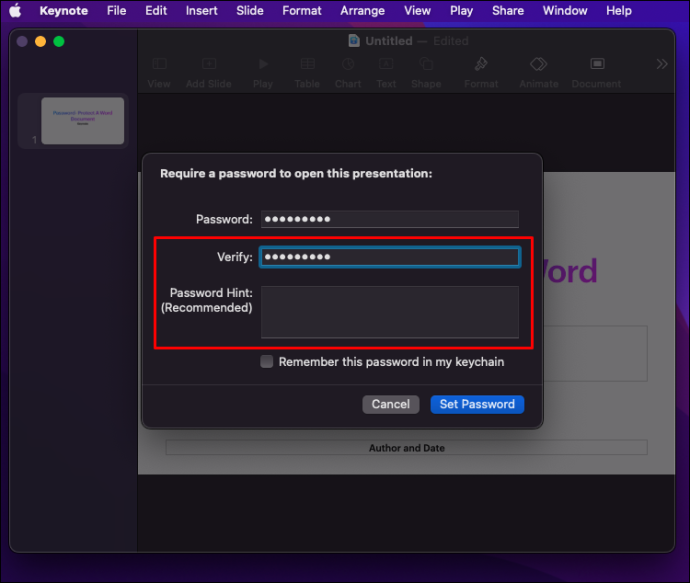This screenshot has width=690, height=583.
Task: Focus the Password input field
Action: pyautogui.click(x=390, y=219)
